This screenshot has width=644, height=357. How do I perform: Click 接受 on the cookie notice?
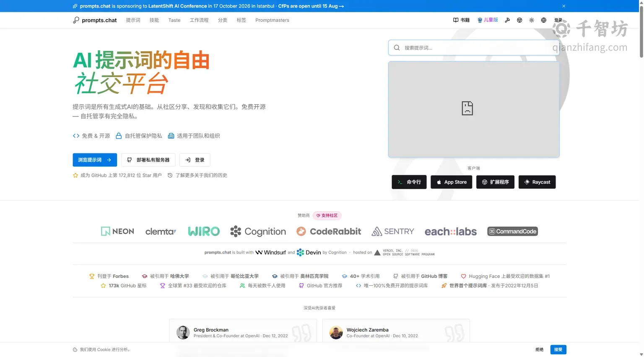pos(558,349)
